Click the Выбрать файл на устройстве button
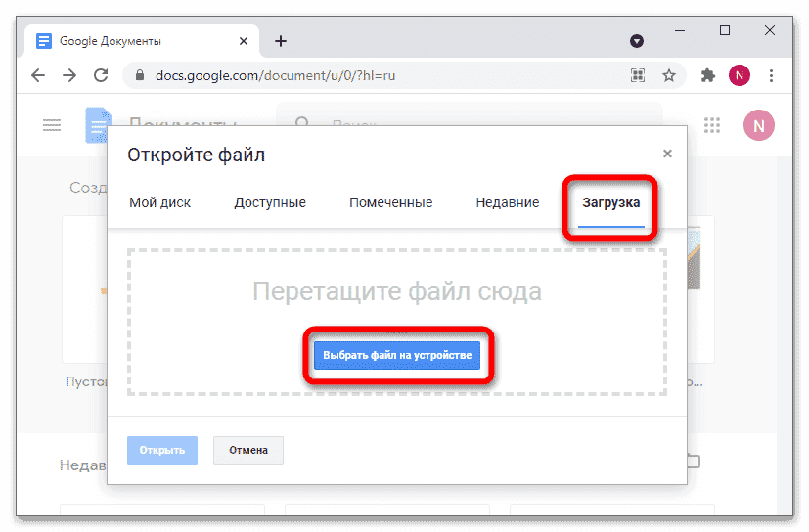This screenshot has height=532, width=809. pos(397,355)
